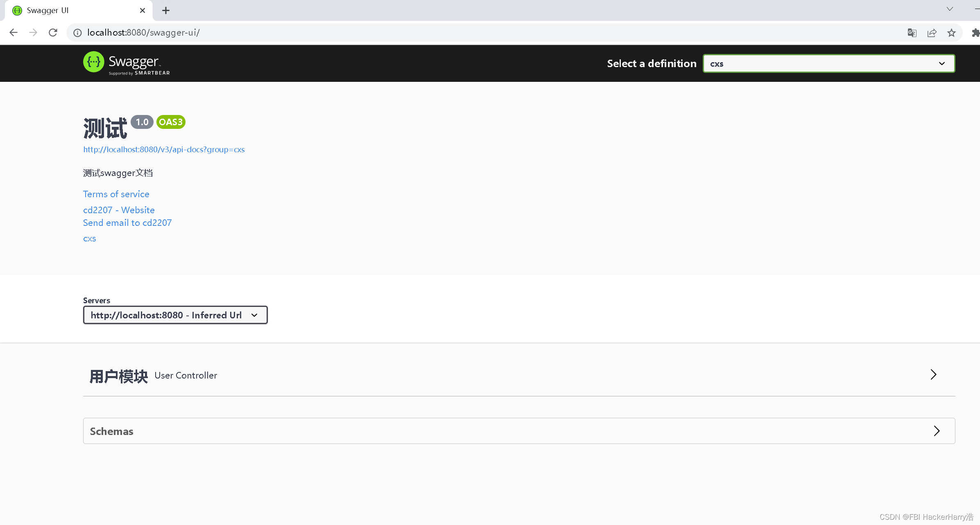Visit the cd2207 - Website link
The height and width of the screenshot is (525, 980).
point(119,210)
